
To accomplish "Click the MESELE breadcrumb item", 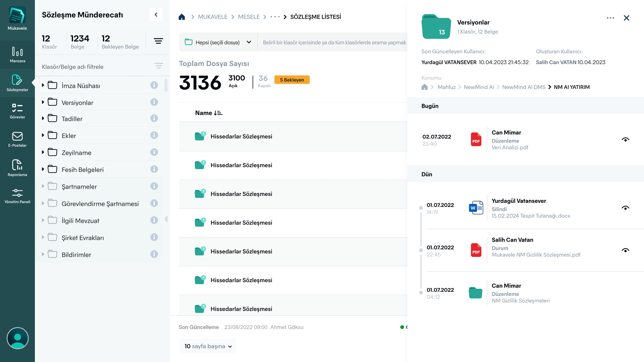I will [x=249, y=17].
